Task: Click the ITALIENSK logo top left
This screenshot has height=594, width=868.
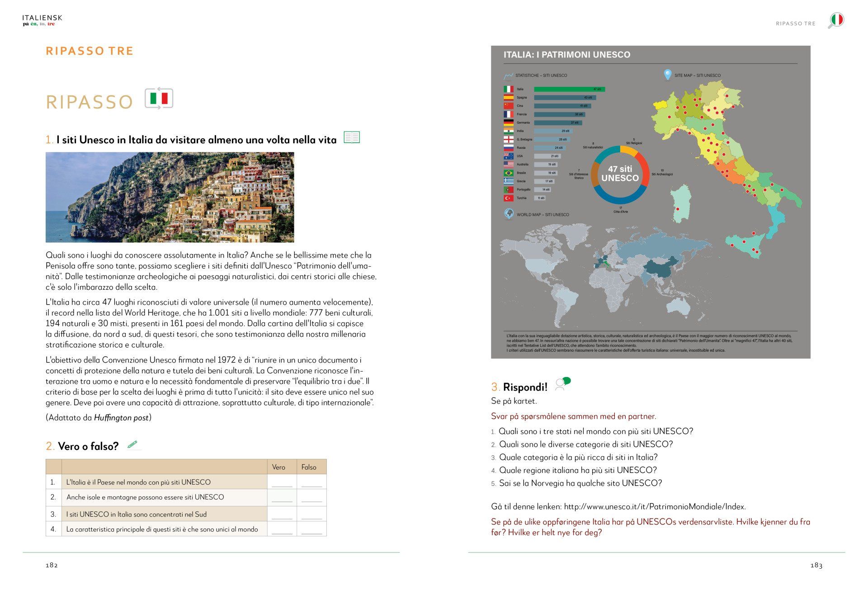Action: tap(42, 20)
